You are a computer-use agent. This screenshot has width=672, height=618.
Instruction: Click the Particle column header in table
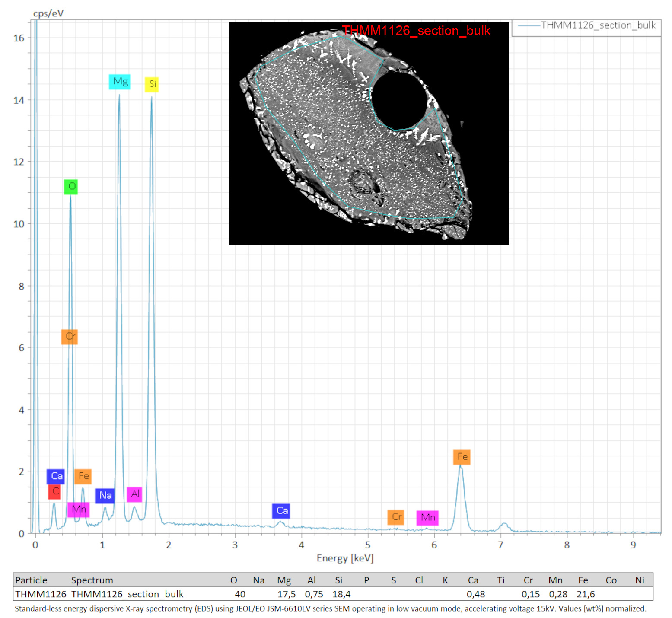(31, 580)
